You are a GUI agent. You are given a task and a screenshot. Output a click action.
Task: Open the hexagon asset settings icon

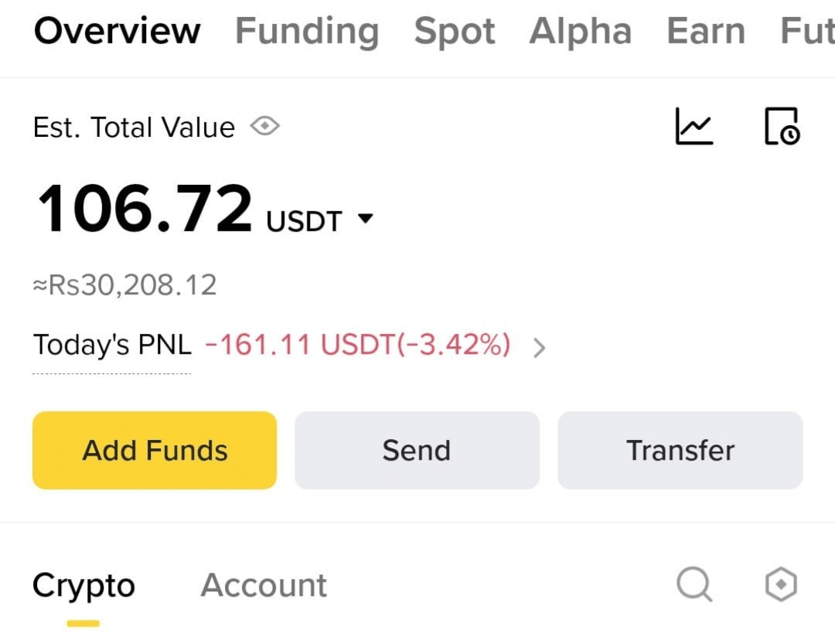pyautogui.click(x=781, y=584)
